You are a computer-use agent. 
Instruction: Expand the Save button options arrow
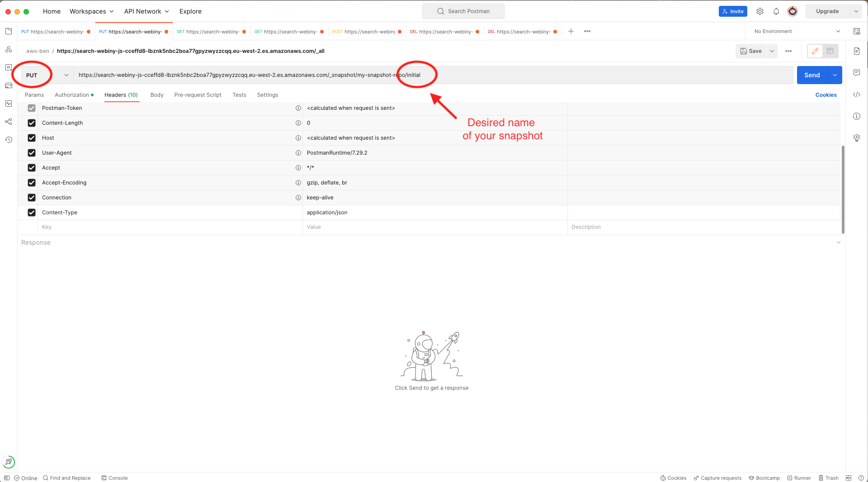tap(772, 51)
